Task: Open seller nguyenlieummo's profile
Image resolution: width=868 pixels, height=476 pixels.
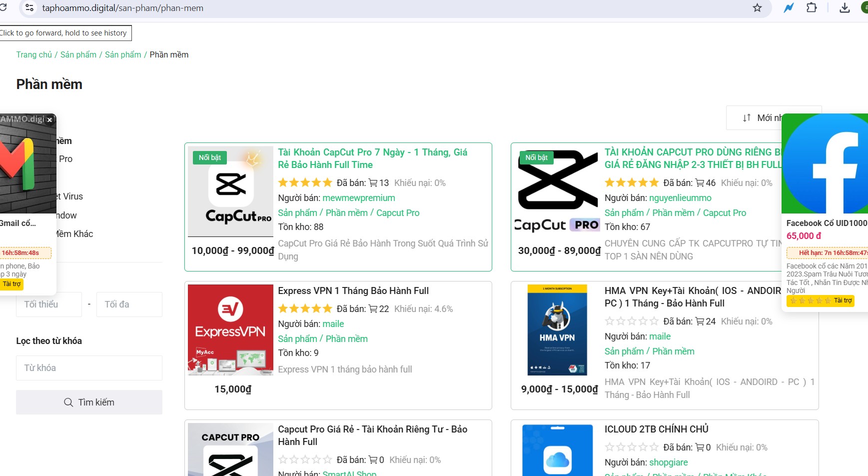Action: pyautogui.click(x=680, y=198)
